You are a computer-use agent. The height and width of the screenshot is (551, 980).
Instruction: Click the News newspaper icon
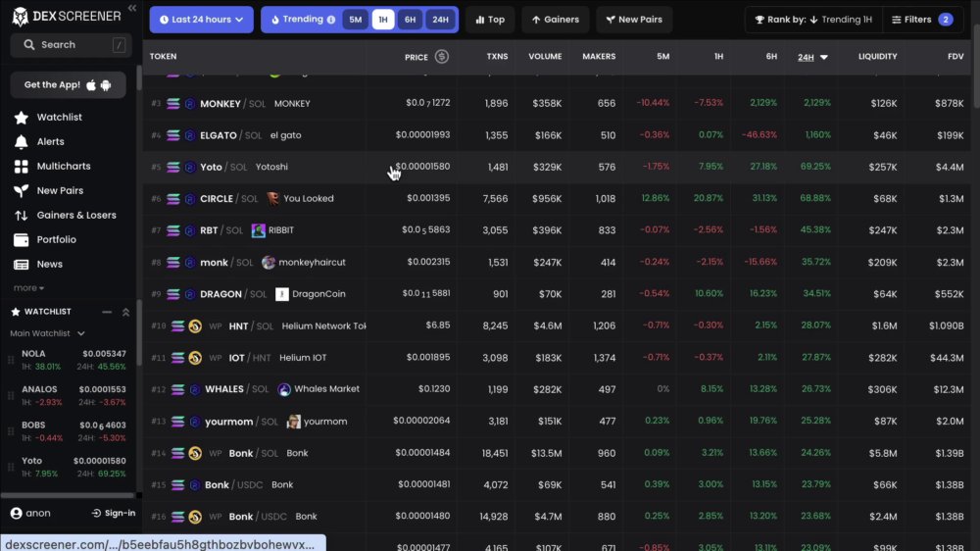click(21, 264)
